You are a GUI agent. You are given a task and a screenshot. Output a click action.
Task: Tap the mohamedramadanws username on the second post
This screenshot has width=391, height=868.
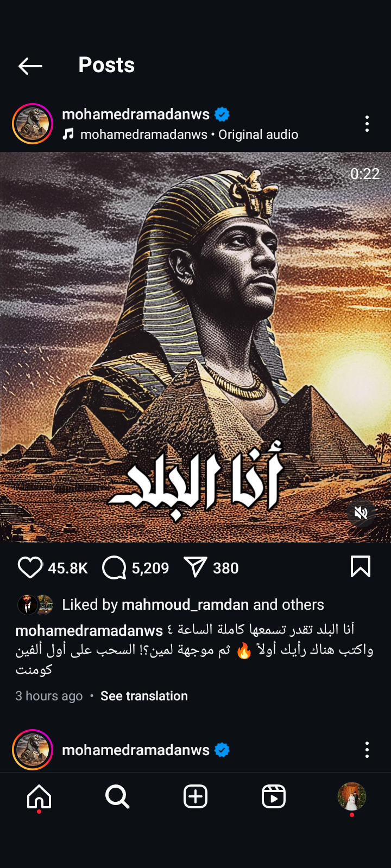coord(136,750)
